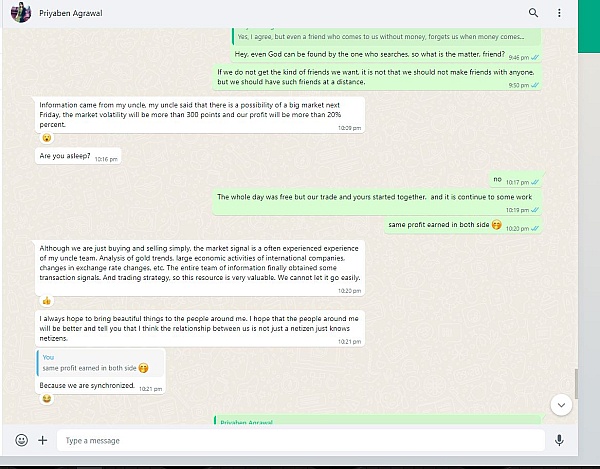The width and height of the screenshot is (600, 469).
Task: Click the chat scrollbar thumb
Action: tap(576, 384)
